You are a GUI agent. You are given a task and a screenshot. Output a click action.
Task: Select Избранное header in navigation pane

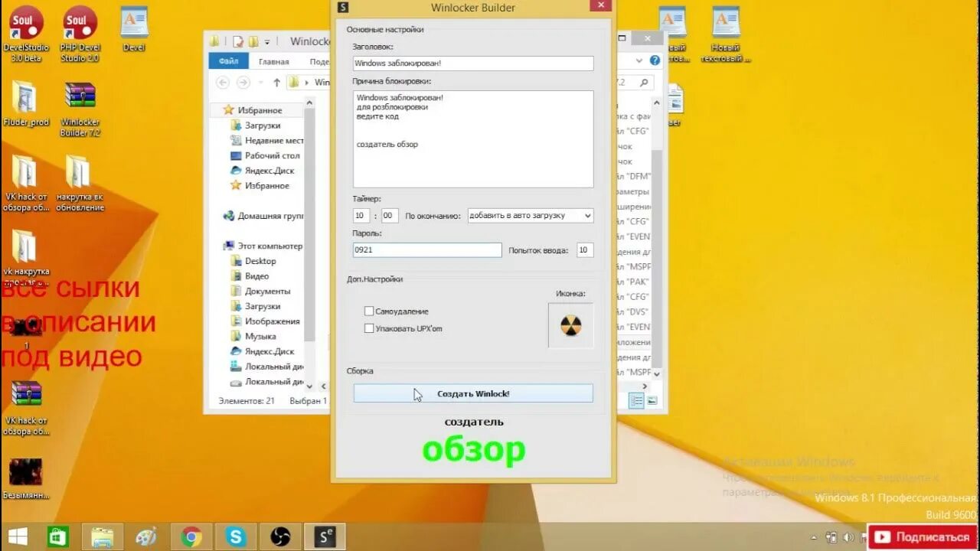(253, 110)
